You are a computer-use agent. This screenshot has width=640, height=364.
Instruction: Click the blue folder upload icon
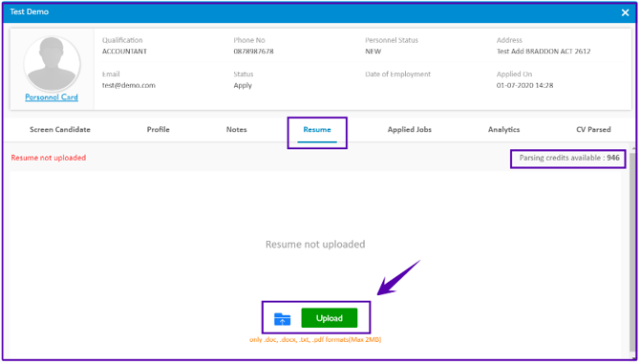click(x=282, y=319)
